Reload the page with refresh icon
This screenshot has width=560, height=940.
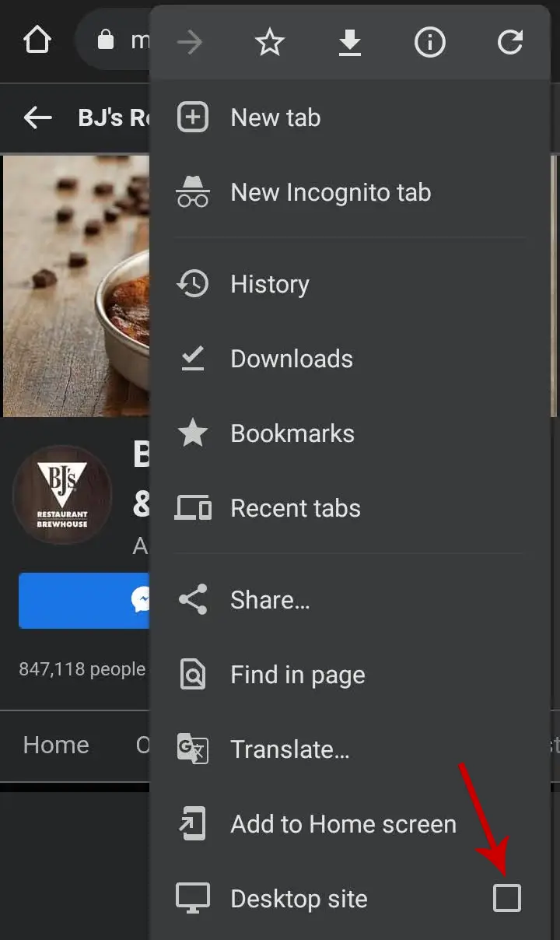(x=510, y=42)
